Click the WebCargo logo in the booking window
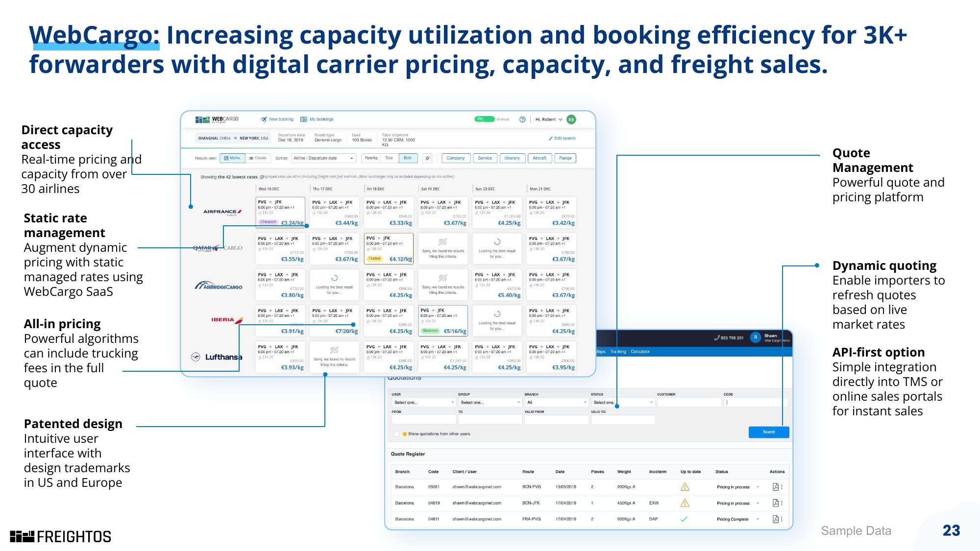This screenshot has height=551, width=980. click(x=217, y=120)
